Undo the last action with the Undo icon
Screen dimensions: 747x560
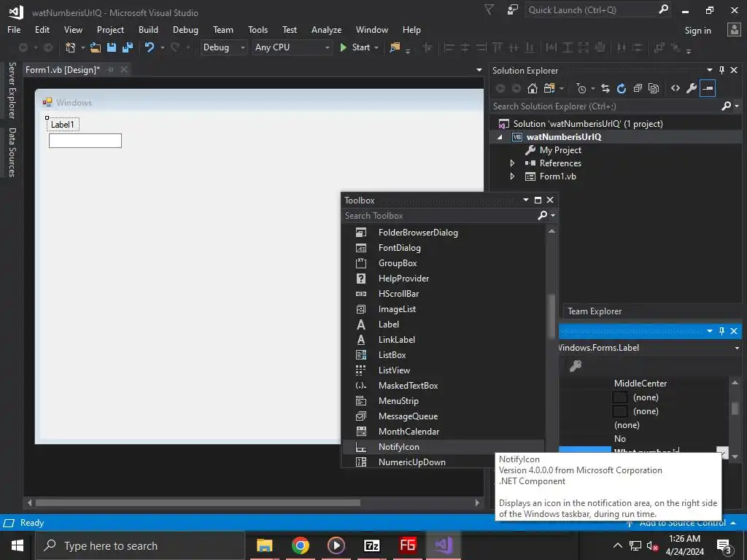tap(150, 47)
